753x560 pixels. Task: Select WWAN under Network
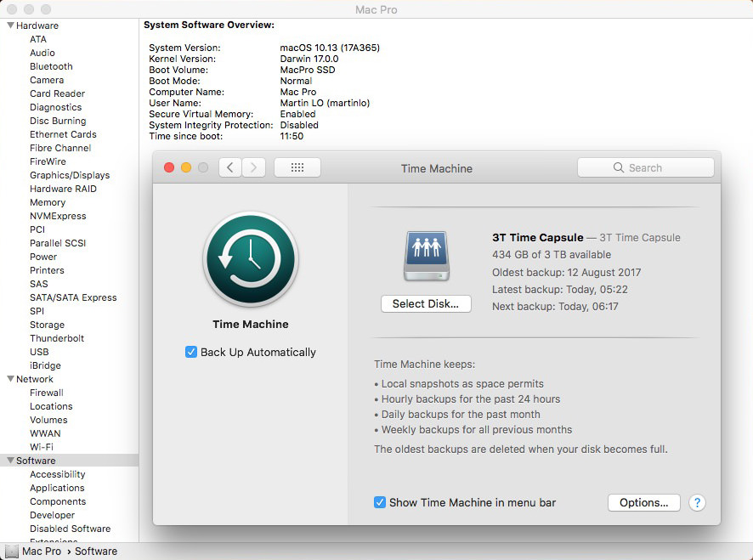coord(45,433)
